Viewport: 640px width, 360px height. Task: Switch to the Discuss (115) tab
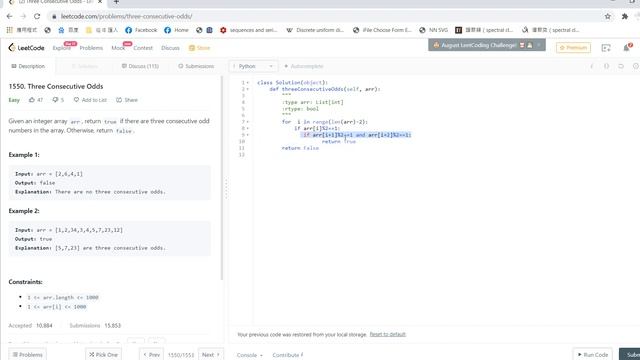[x=140, y=66]
